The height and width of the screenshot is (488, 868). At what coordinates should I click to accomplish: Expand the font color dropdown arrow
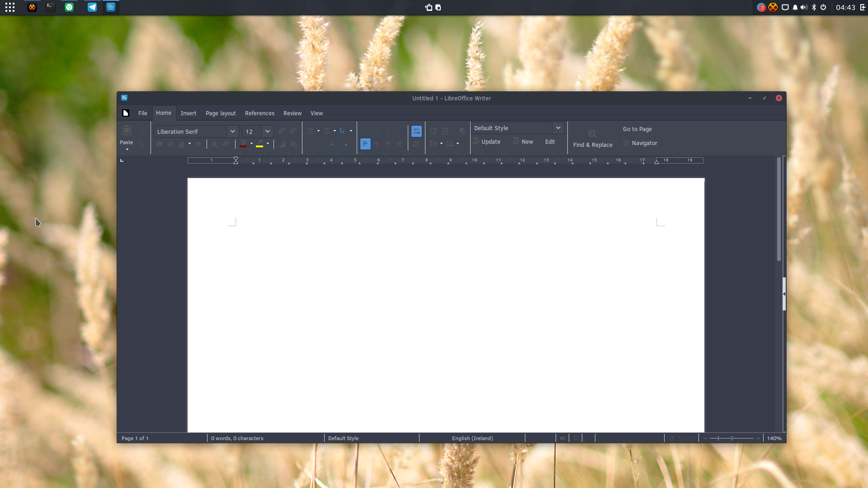pyautogui.click(x=251, y=144)
